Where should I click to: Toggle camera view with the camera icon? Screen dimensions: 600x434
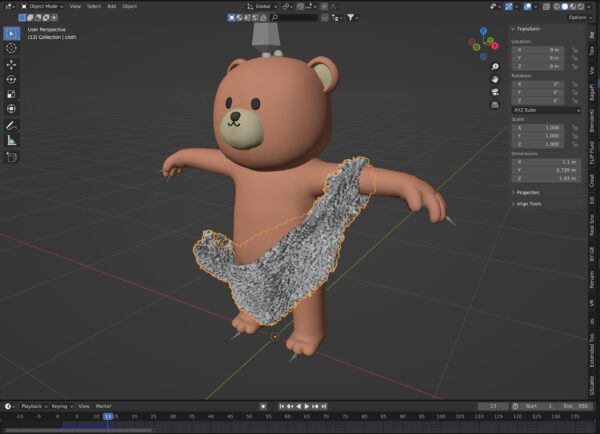[495, 91]
